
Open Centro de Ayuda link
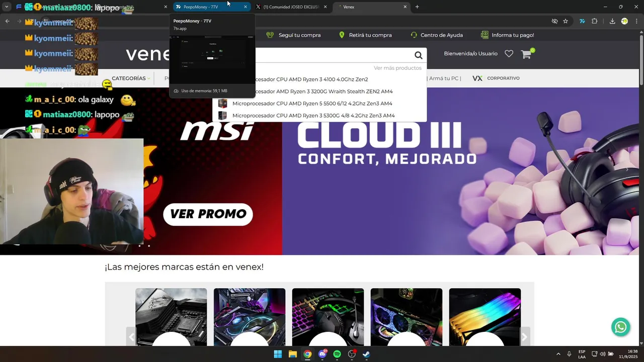tap(436, 35)
